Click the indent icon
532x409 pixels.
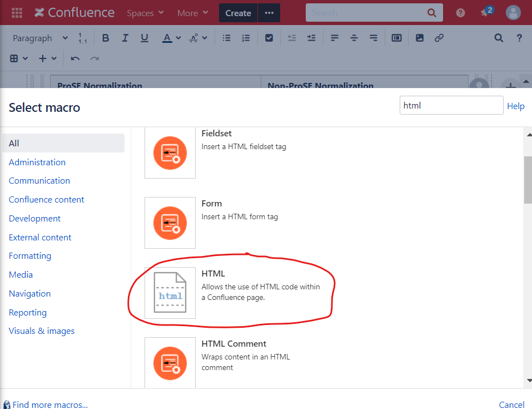coord(311,38)
